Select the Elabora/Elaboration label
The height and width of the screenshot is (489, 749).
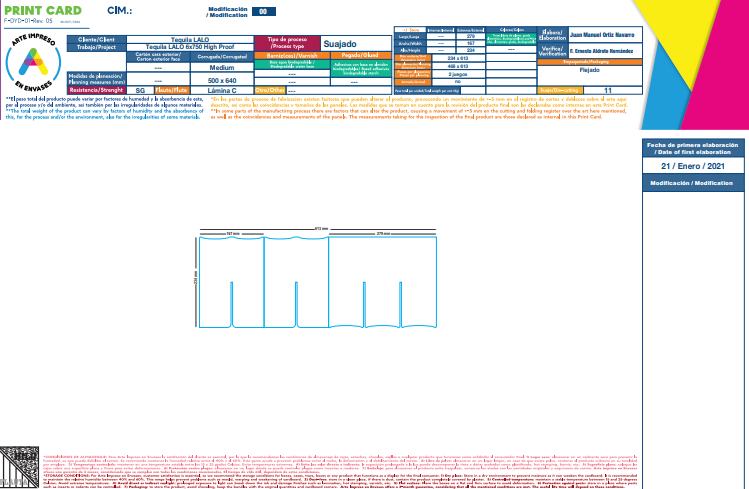pos(552,35)
